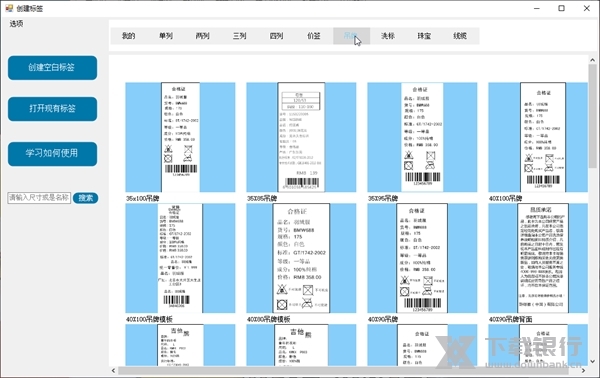The width and height of the screenshot is (600, 378).
Task: Open the 选项 menu
Action: pyautogui.click(x=16, y=24)
